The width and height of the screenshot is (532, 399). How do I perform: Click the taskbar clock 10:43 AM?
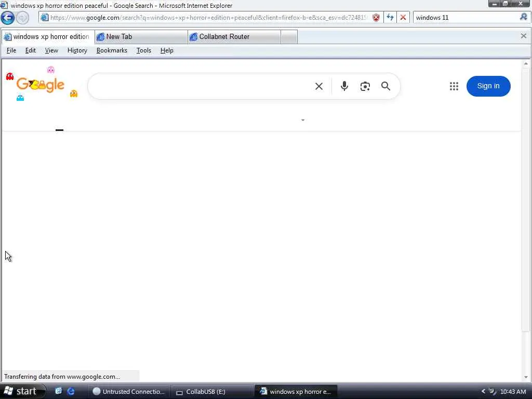pos(513,392)
